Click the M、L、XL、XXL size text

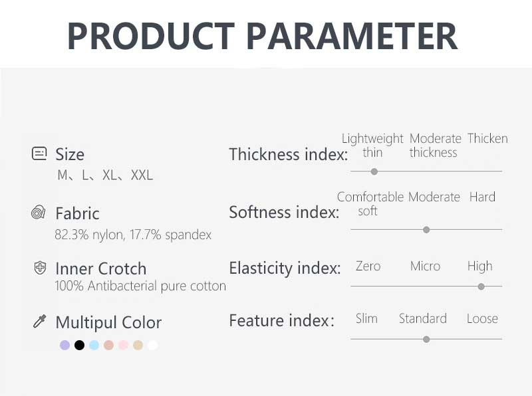105,175
